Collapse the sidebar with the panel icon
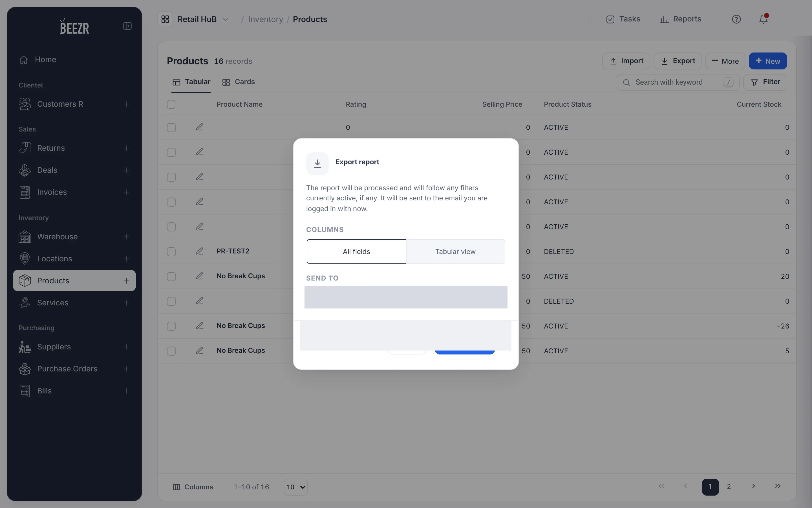The image size is (812, 508). 127,26
